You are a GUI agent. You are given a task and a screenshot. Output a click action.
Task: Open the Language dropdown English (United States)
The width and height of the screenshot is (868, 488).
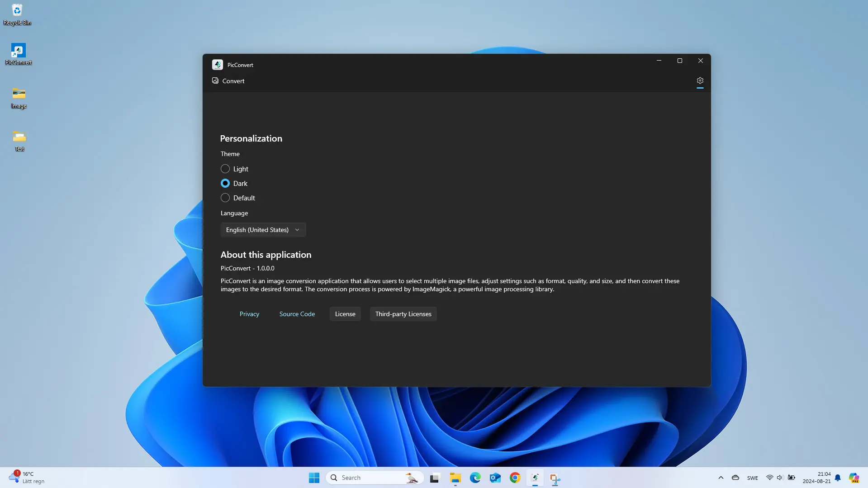click(x=263, y=230)
